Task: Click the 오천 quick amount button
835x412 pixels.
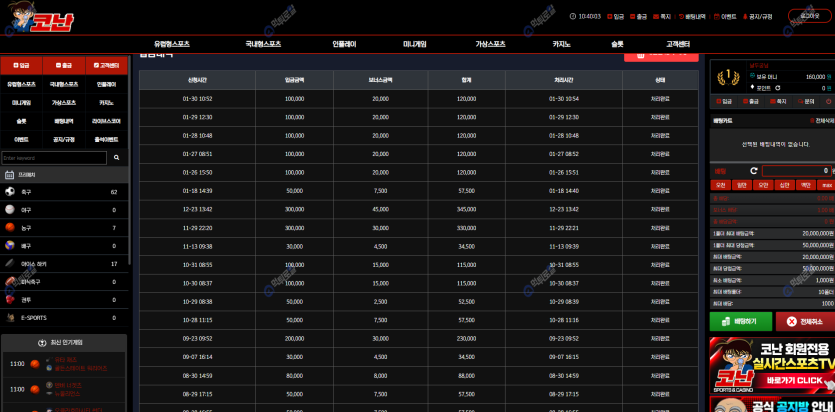Action: coord(721,185)
